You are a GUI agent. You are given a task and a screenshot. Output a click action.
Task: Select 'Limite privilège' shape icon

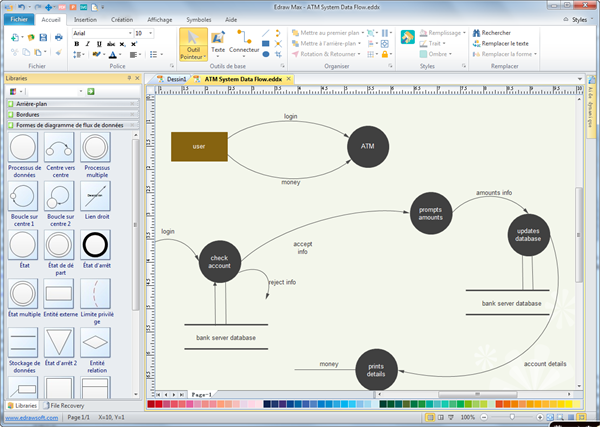[96, 293]
